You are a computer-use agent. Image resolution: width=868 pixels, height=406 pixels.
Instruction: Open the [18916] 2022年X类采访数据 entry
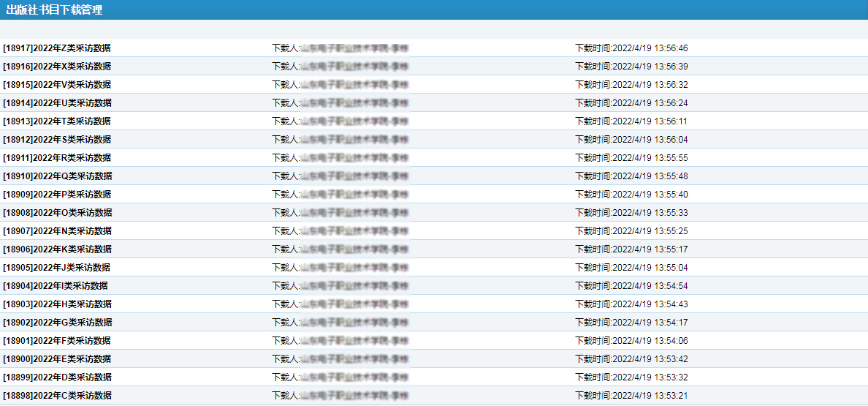pyautogui.click(x=57, y=67)
